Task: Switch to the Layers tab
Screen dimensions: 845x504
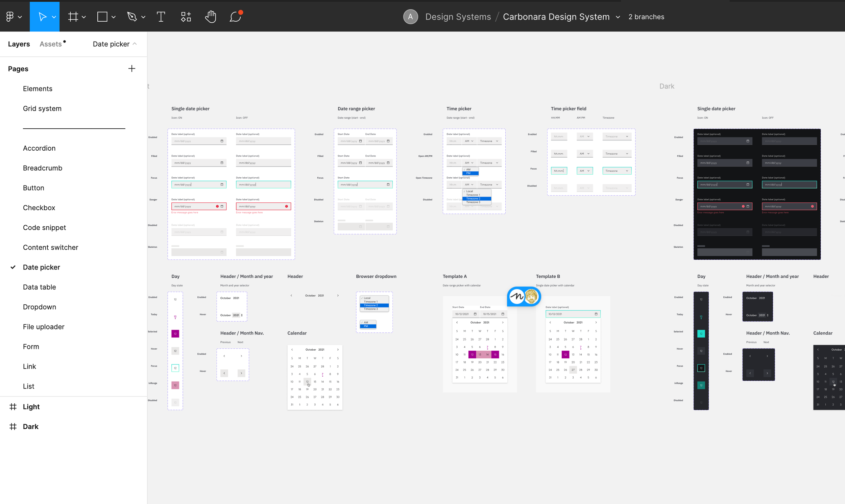Action: coord(19,44)
